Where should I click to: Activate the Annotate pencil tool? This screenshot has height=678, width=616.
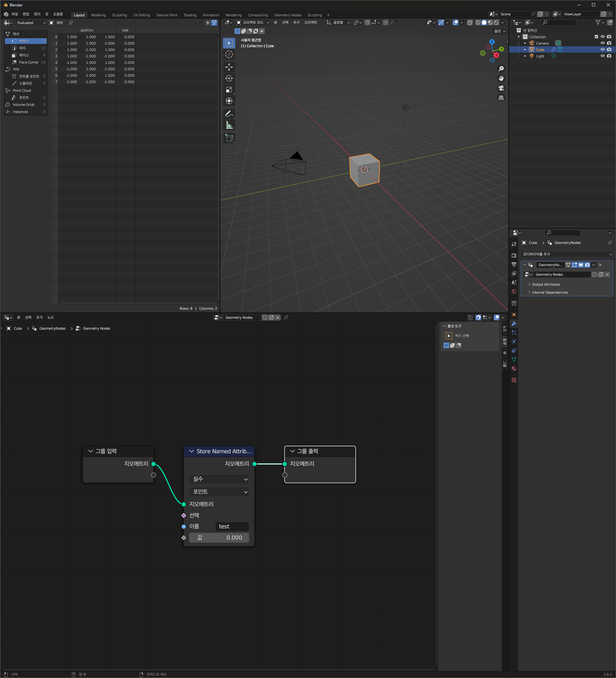229,114
